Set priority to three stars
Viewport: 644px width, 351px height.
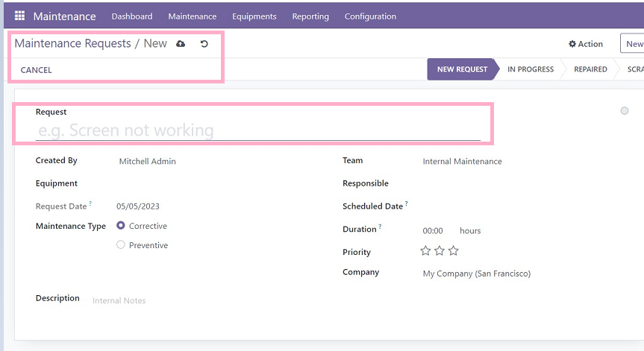click(454, 250)
